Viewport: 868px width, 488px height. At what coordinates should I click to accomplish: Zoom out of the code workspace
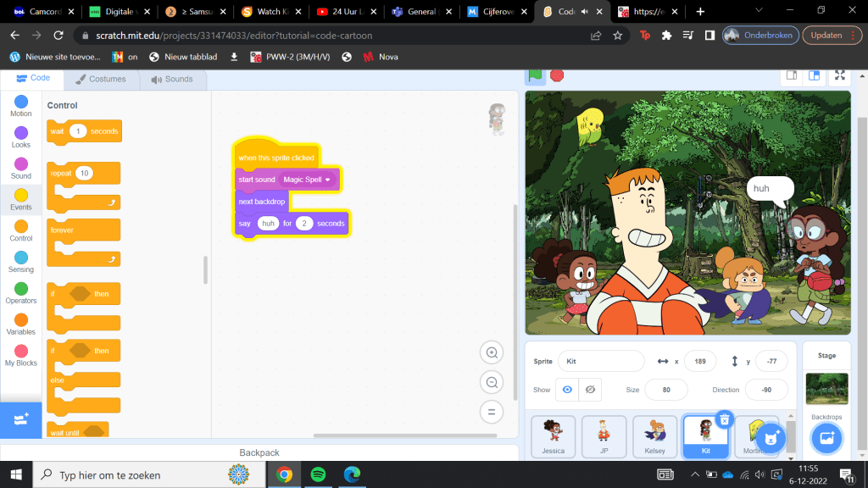pos(491,383)
